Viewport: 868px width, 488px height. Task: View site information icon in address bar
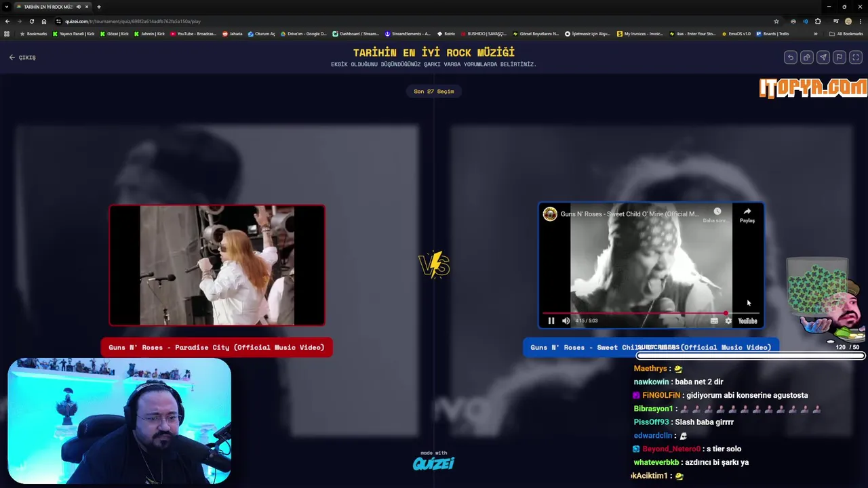(58, 21)
